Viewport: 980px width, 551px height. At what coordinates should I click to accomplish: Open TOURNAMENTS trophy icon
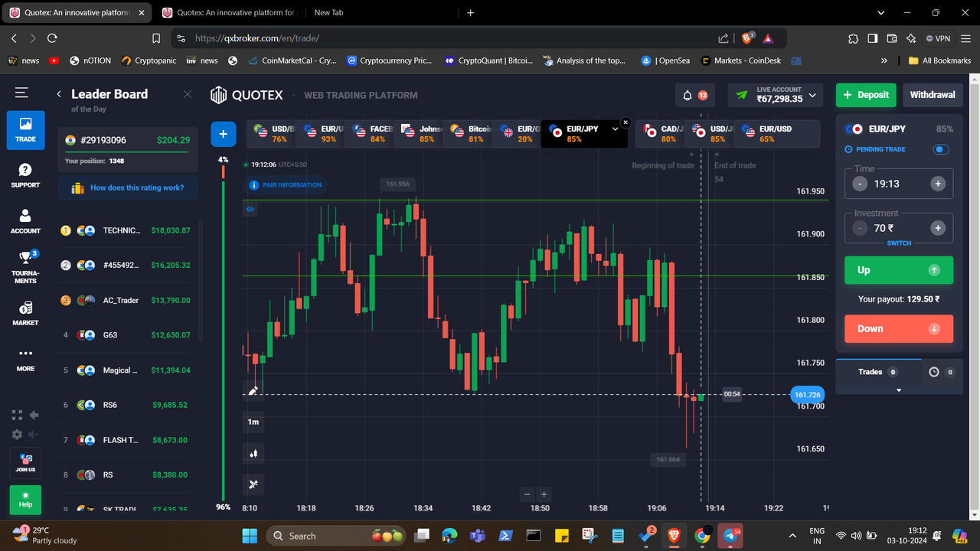click(x=25, y=267)
